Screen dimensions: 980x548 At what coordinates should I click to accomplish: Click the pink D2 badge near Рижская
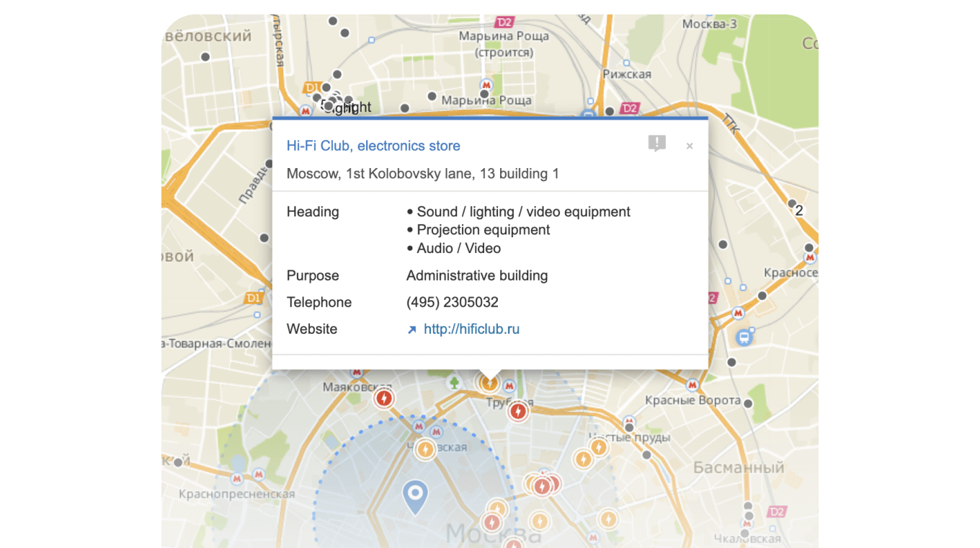[630, 108]
